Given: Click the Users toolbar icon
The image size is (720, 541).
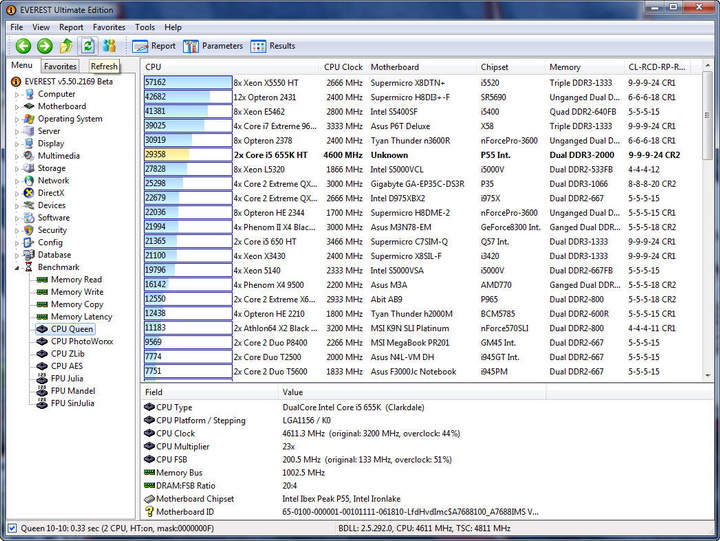Looking at the screenshot, I should tap(109, 46).
